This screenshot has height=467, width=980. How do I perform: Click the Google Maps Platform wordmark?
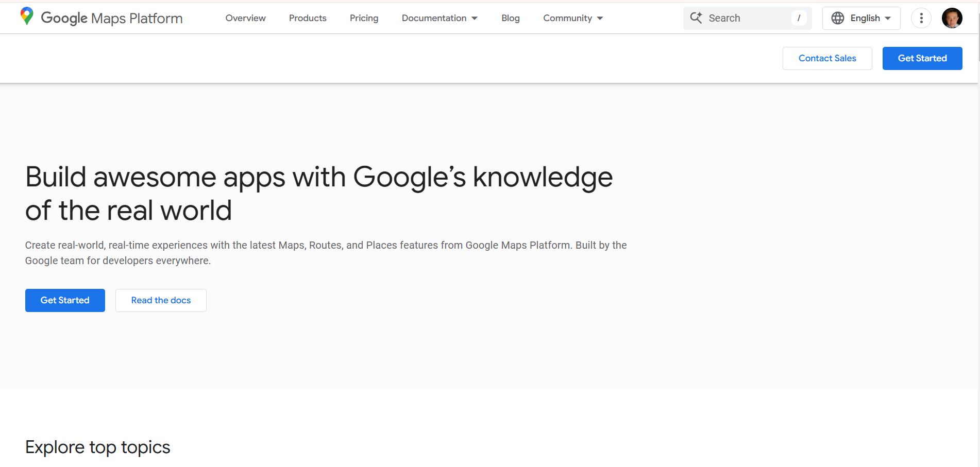point(111,18)
